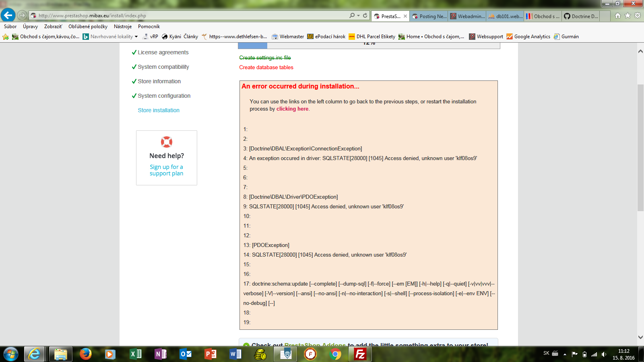Show hidden tray icons arrow

click(565, 354)
